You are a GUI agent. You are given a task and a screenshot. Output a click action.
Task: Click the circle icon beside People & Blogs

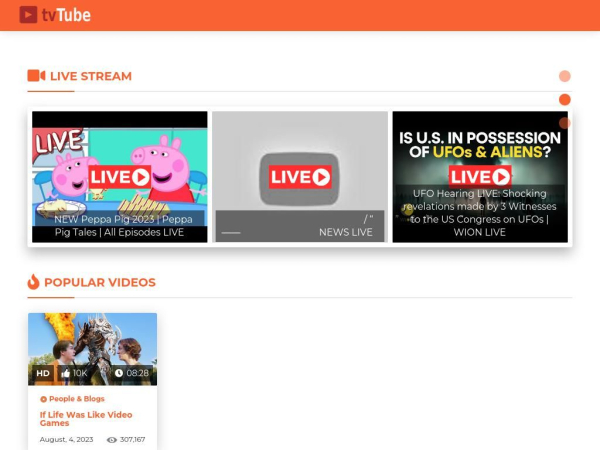43,399
